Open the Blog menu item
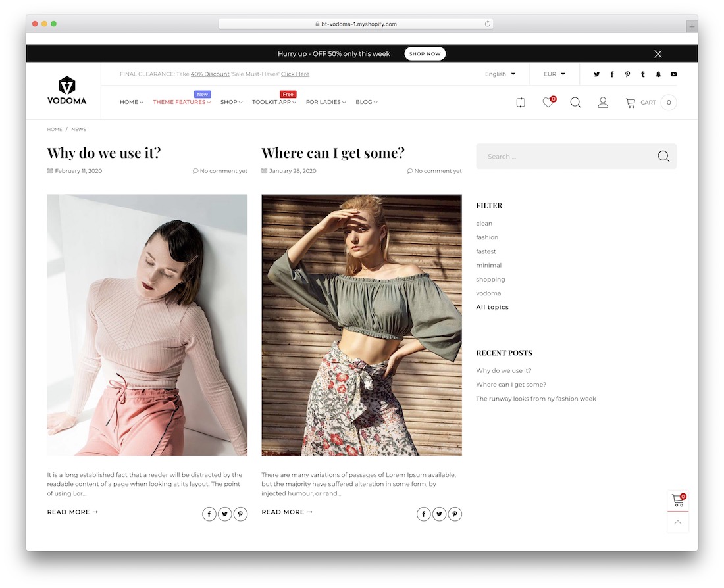Screen dimensions: 724x588 [366, 103]
